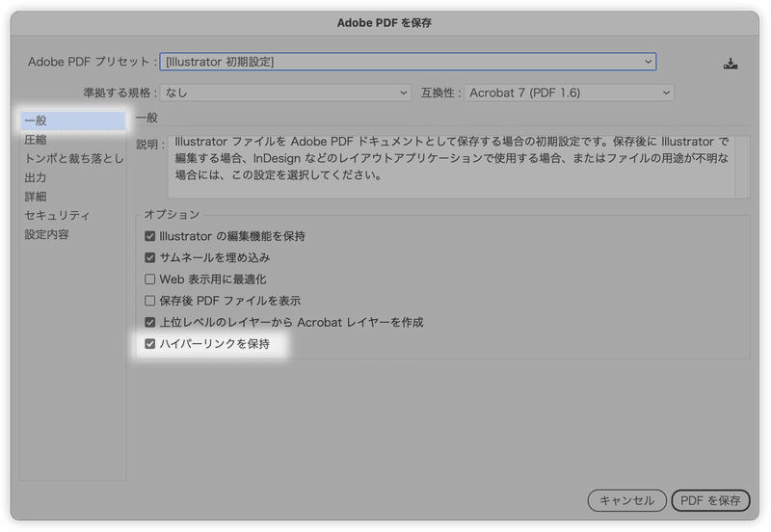Open the 準拠する規格 dropdown
Image resolution: width=771 pixels, height=532 pixels.
click(x=285, y=93)
